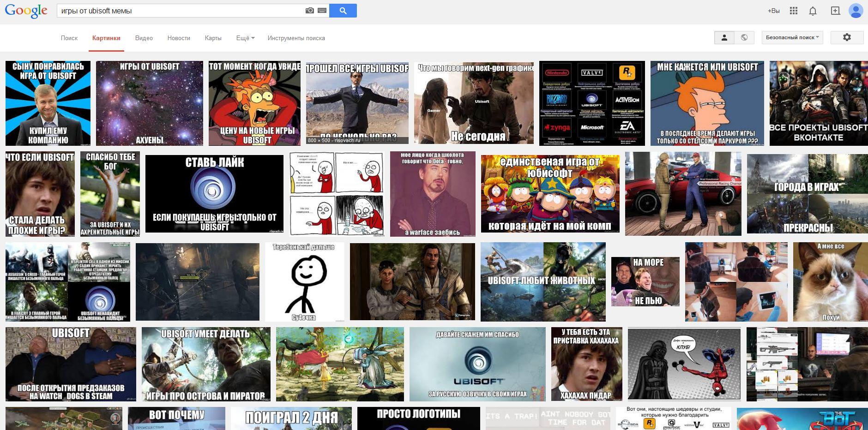Open the grumpy cat Похуй image

(x=831, y=282)
